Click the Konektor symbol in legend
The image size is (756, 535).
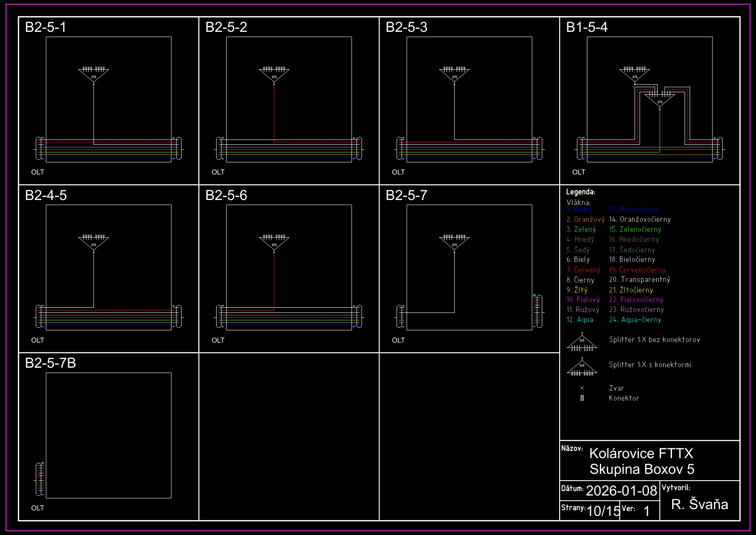click(582, 398)
